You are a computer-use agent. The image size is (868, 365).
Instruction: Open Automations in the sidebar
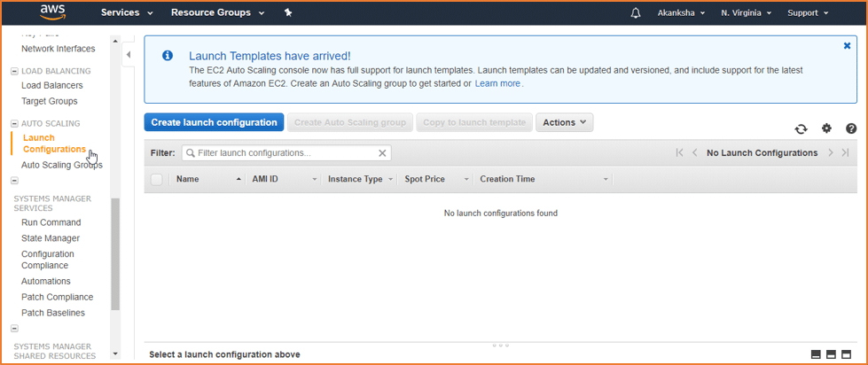46,282
